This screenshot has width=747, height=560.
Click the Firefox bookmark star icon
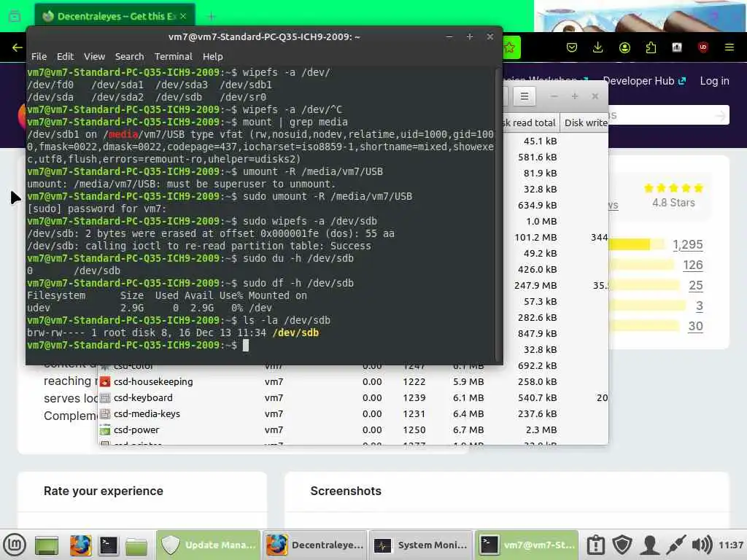(x=510, y=47)
